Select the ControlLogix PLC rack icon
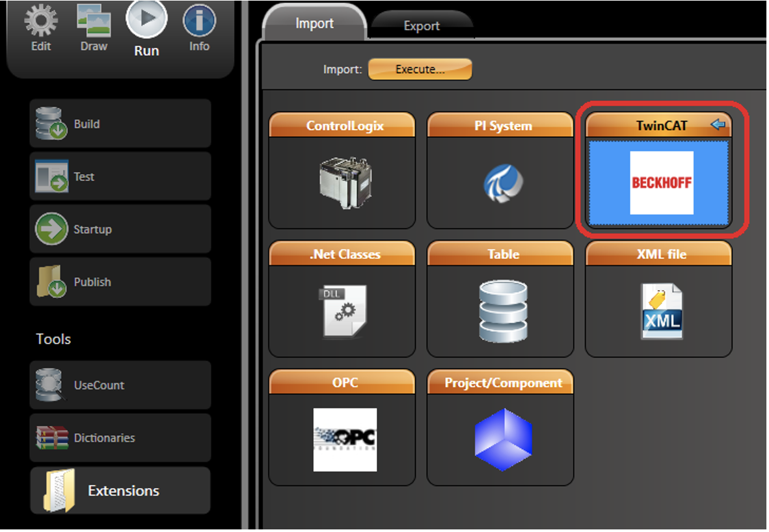 click(345, 183)
